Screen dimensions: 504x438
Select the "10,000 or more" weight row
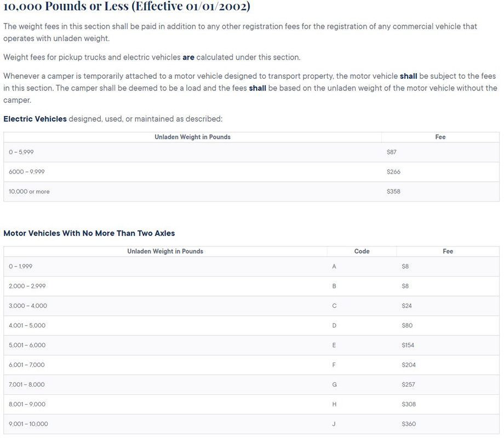coord(29,192)
